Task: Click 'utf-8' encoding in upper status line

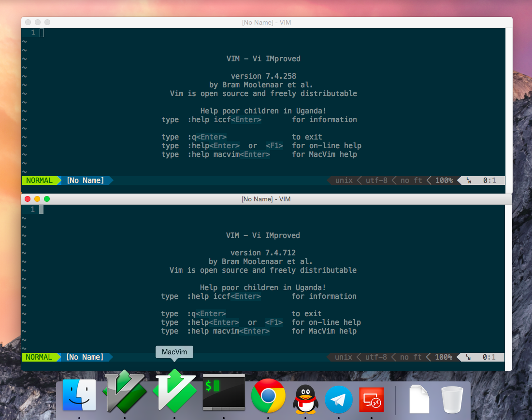Action: pos(376,181)
